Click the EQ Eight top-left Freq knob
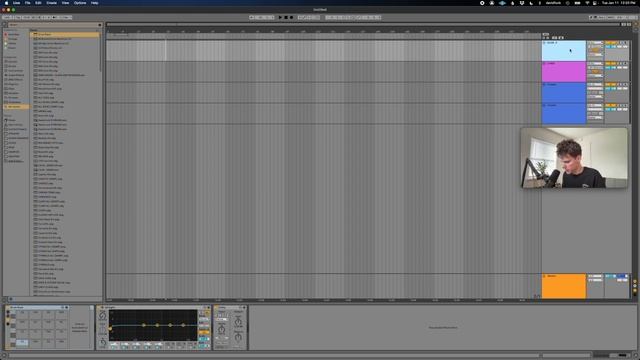Viewport: 640px width, 360px height. point(102,316)
